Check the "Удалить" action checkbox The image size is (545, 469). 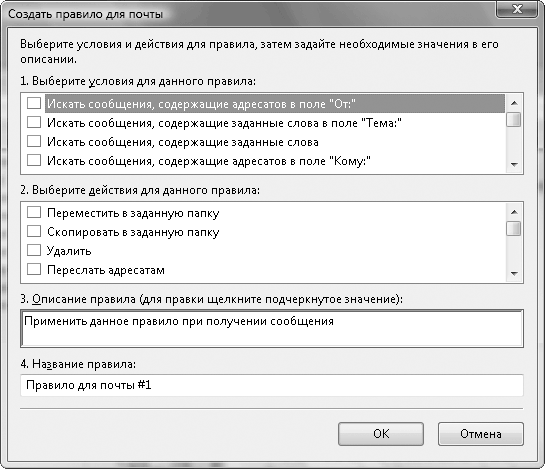coord(34,250)
